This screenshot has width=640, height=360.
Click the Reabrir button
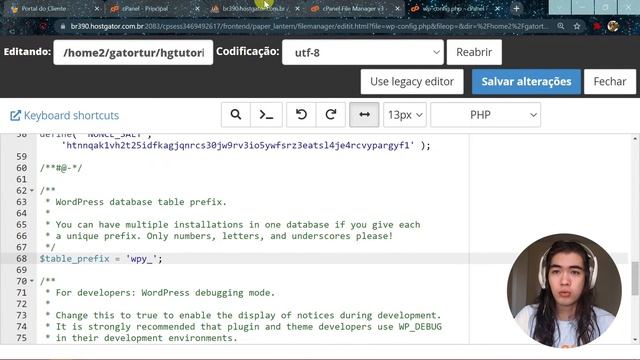[x=474, y=52]
